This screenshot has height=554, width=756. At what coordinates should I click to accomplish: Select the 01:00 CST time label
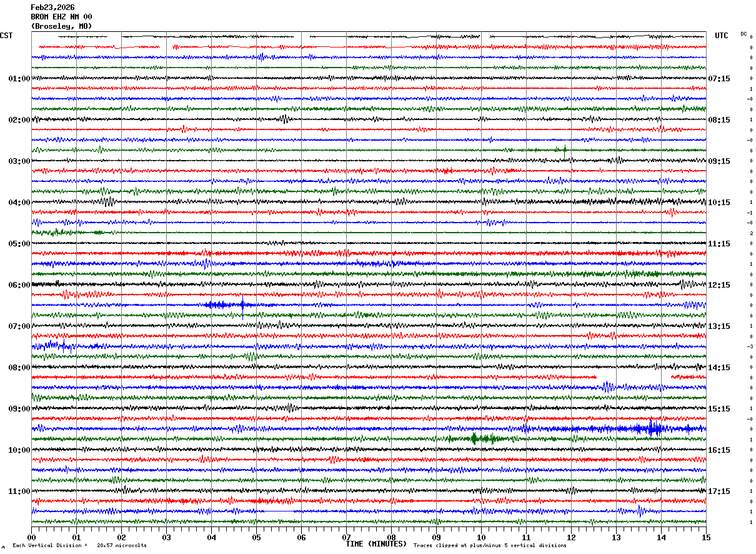tap(19, 79)
